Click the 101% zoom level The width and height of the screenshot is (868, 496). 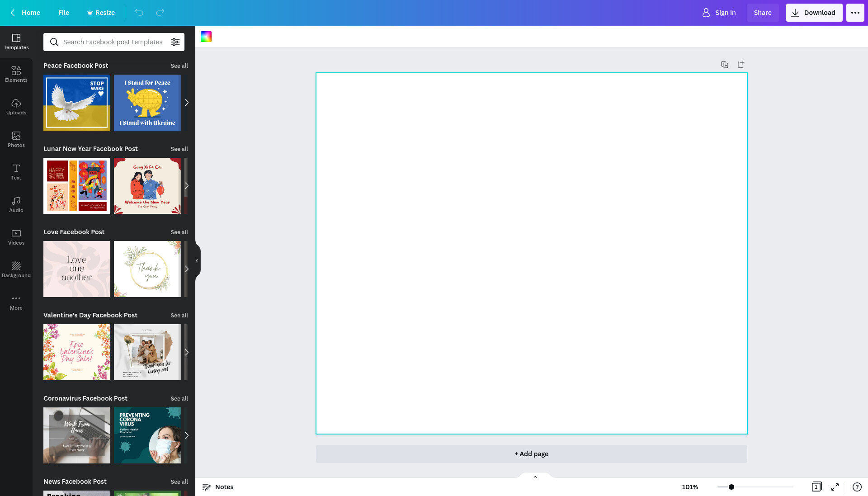click(x=690, y=487)
